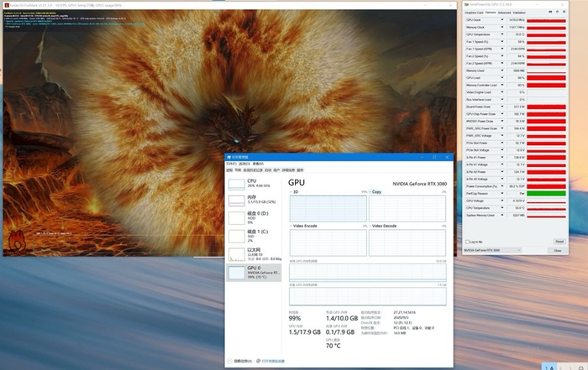The image size is (588, 370).
Task: Switch to the Advanced tab in GPU-Z
Action: click(x=504, y=13)
